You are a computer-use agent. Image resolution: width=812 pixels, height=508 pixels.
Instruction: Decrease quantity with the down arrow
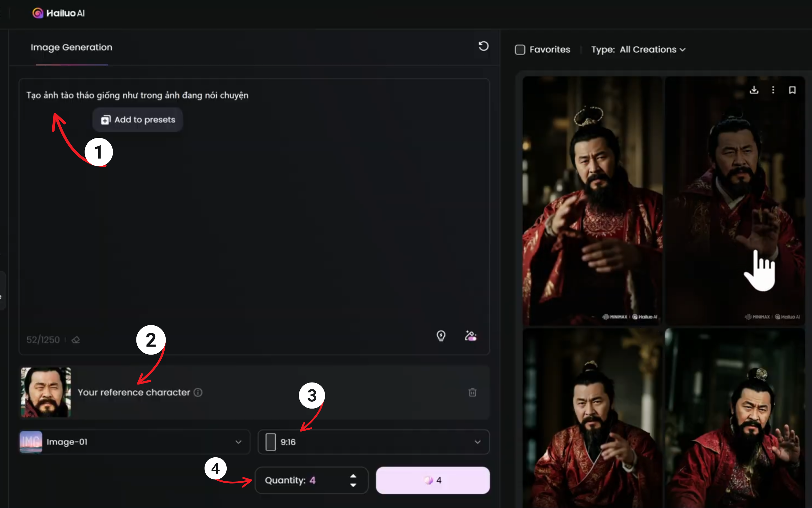tap(353, 485)
